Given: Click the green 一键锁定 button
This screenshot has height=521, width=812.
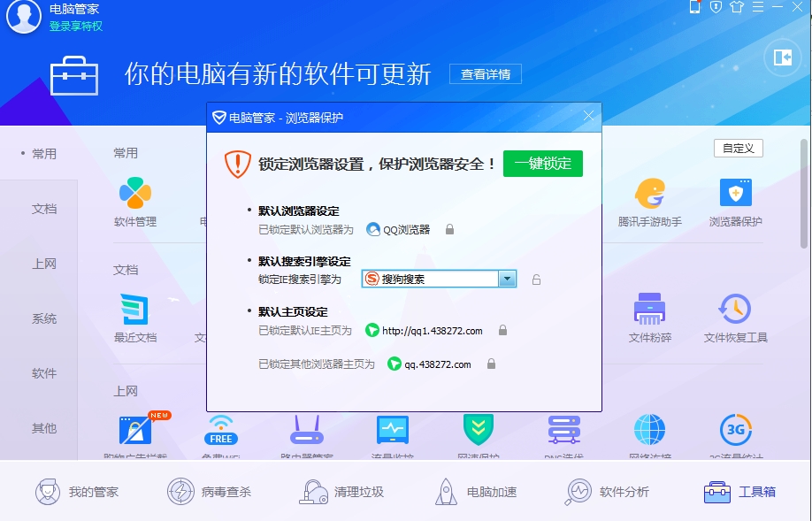Looking at the screenshot, I should tap(543, 164).
